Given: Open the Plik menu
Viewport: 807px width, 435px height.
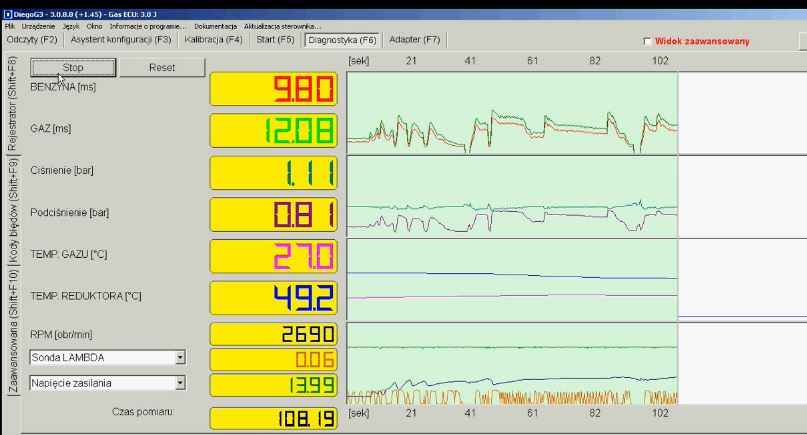Looking at the screenshot, I should pos(10,26).
